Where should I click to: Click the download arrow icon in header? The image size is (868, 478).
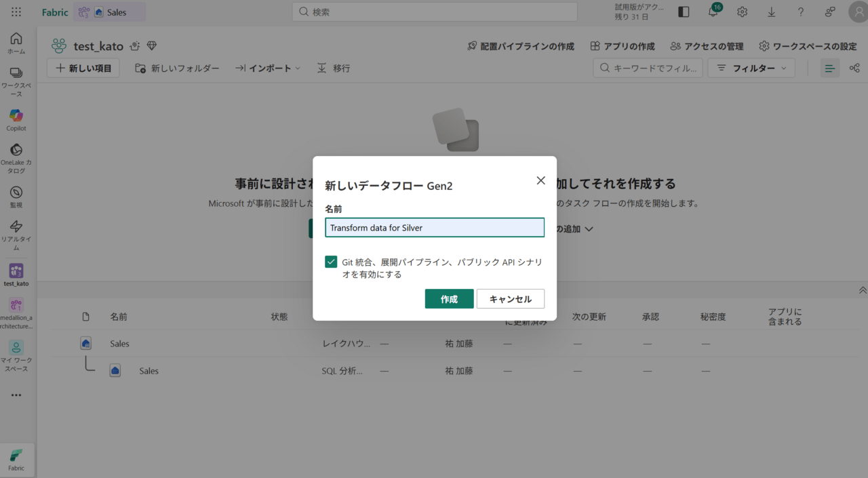tap(771, 12)
